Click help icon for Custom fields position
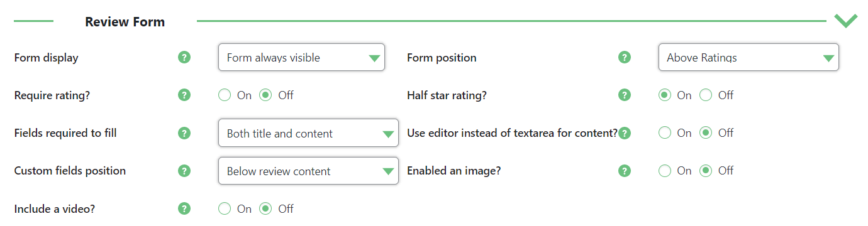This screenshot has width=868, height=226. tap(184, 171)
